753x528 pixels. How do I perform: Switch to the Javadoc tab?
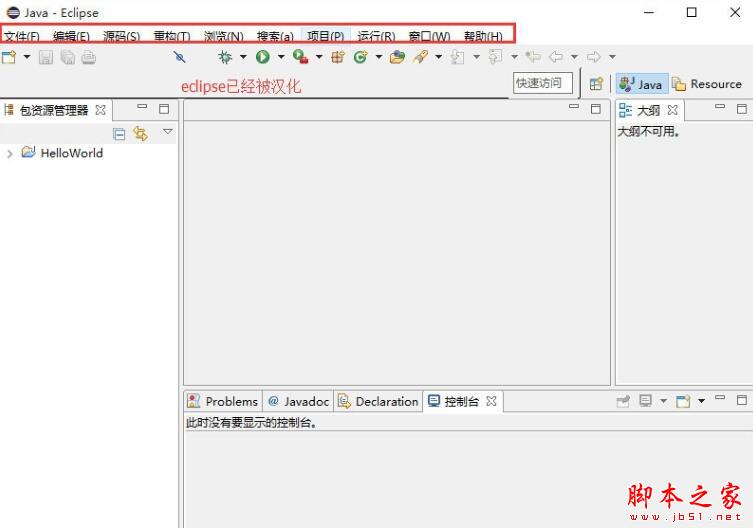(298, 401)
